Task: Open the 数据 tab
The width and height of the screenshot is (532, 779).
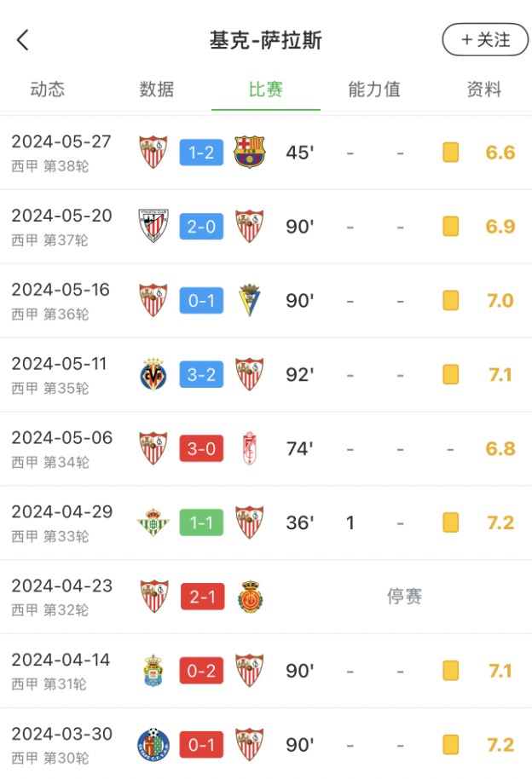Action: click(x=157, y=89)
